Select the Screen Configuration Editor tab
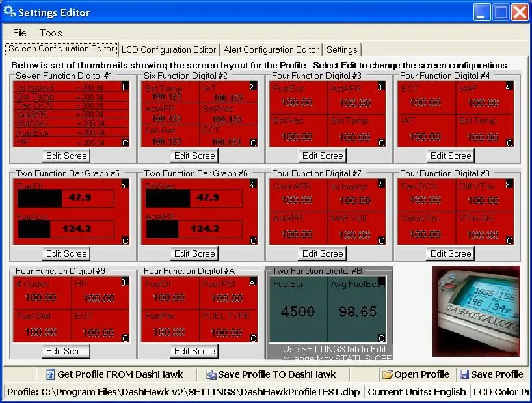 [61, 49]
